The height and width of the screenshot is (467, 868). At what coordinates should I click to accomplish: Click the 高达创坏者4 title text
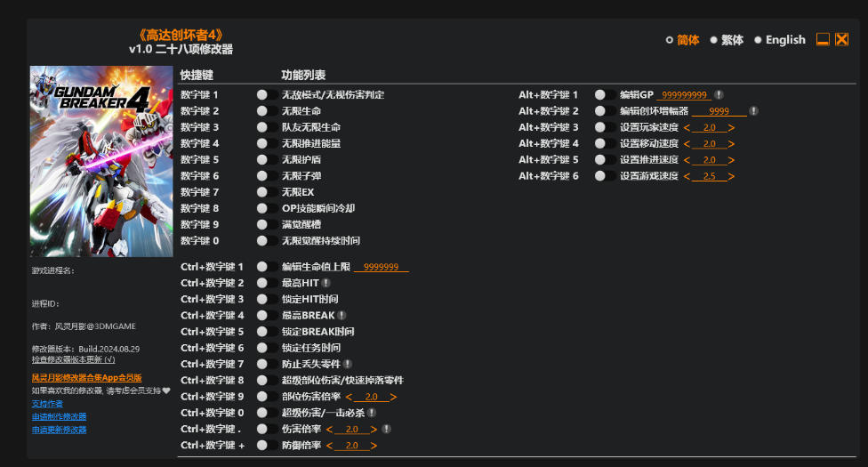coord(181,35)
